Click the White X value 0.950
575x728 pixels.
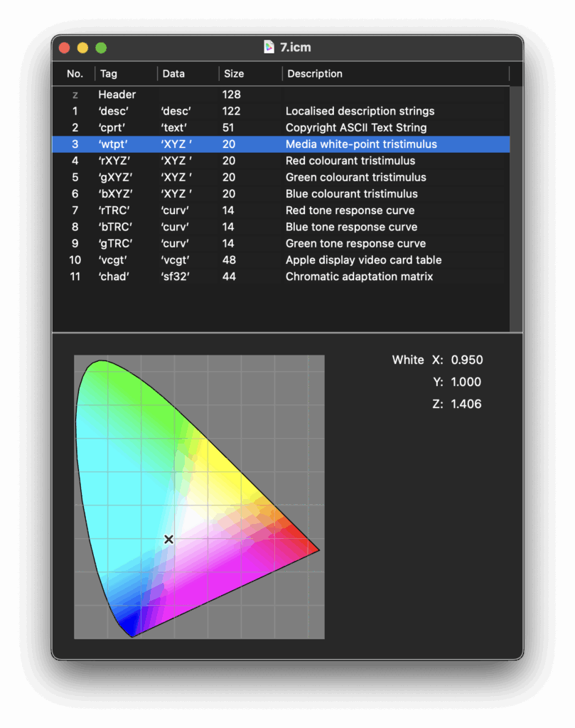[x=467, y=360]
